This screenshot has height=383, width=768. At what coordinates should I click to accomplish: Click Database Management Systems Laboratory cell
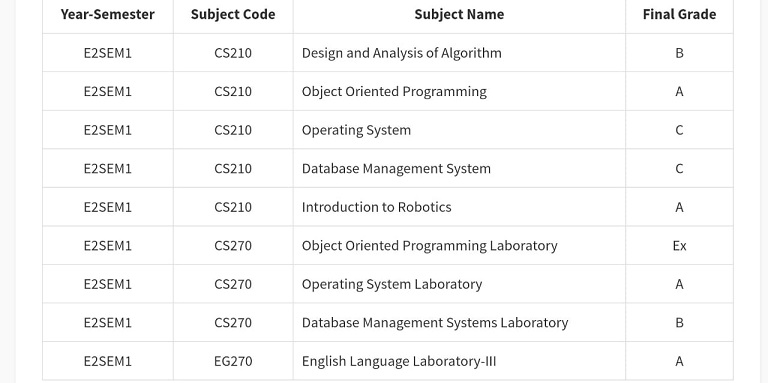coord(459,323)
